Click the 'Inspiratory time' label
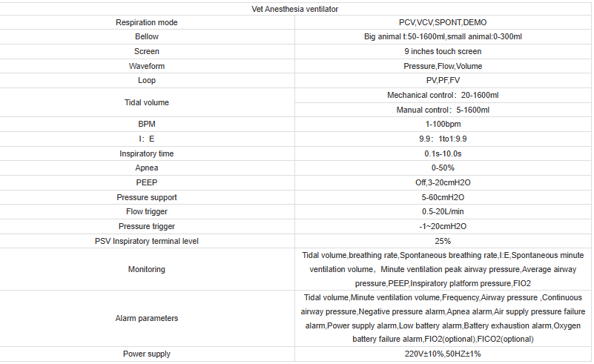 (x=147, y=153)
